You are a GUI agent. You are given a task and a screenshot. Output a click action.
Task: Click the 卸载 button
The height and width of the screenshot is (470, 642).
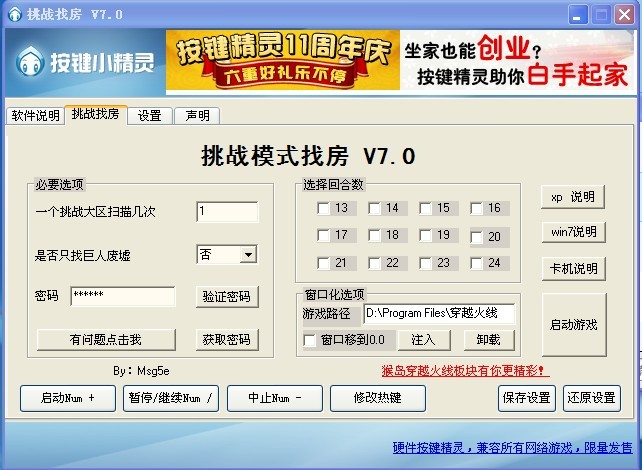coord(489,339)
